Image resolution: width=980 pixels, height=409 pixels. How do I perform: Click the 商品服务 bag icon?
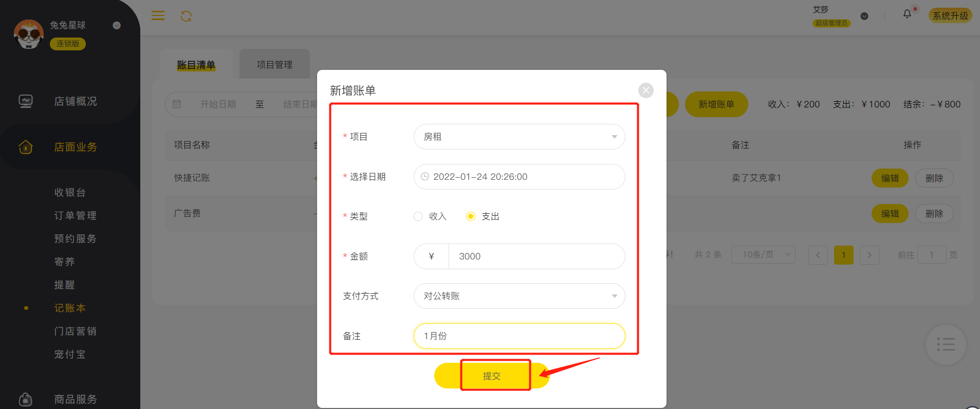(26, 399)
